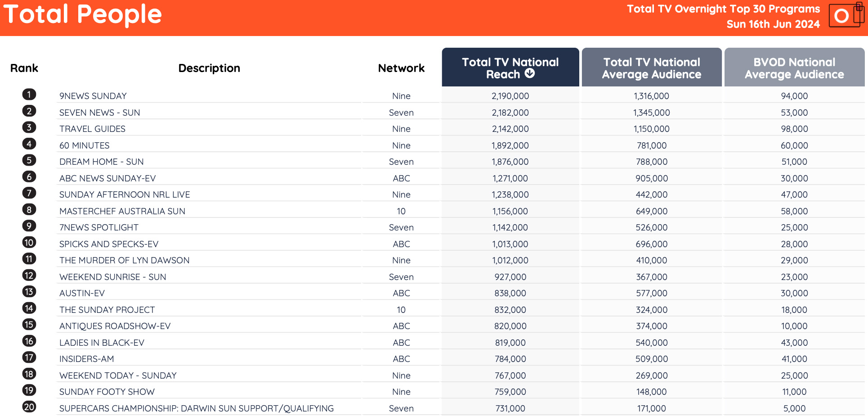Click reach value 1,013,000
868x416 pixels.
510,244
